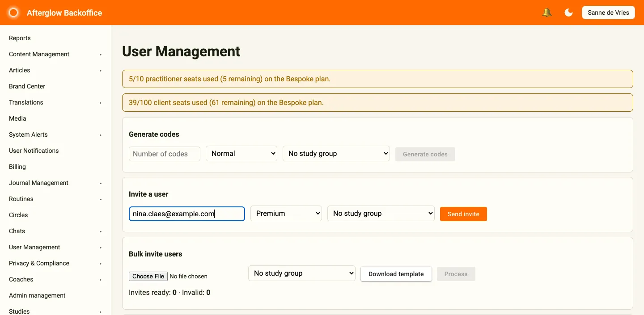Click Send invite button
This screenshot has width=644, height=315.
pos(463,214)
